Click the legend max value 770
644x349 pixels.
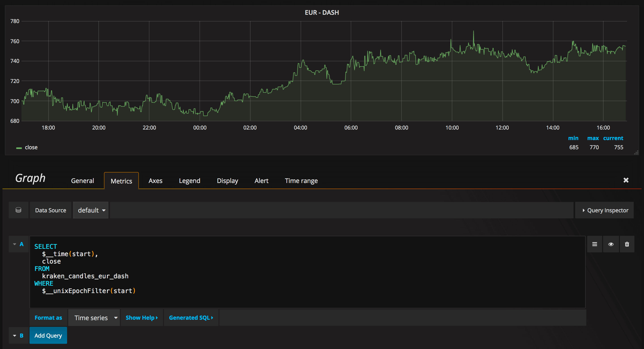pyautogui.click(x=594, y=147)
